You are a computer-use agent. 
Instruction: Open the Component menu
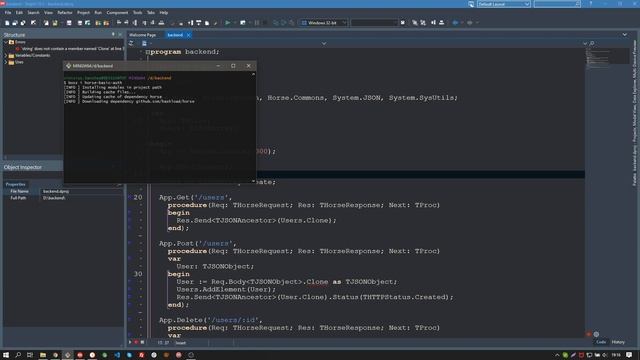coord(117,13)
